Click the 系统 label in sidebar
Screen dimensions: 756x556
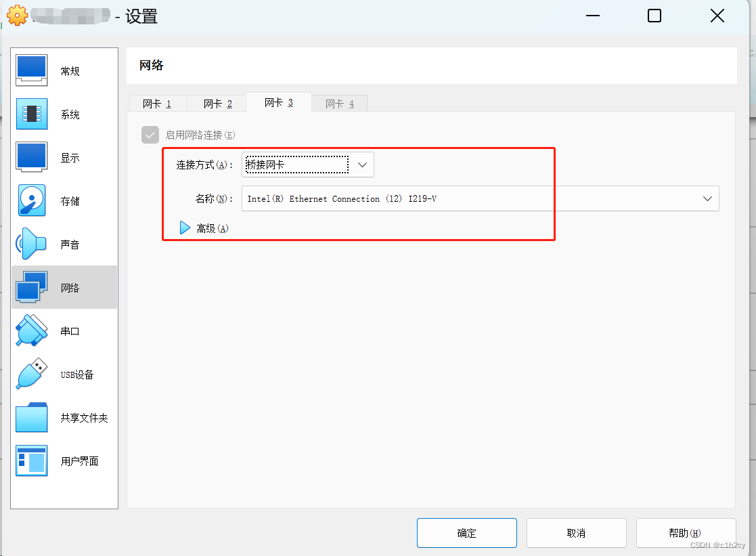[70, 114]
